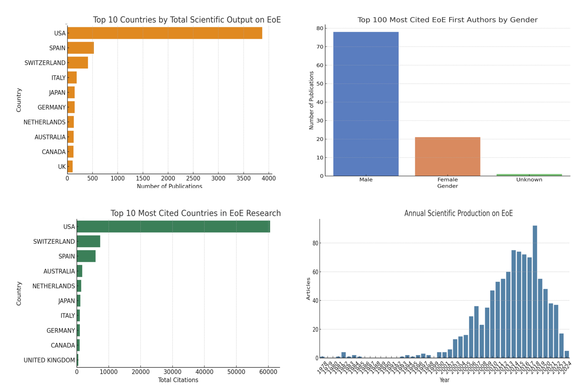Click the 'GERMANY' label in the scientific output chart

[x=52, y=107]
